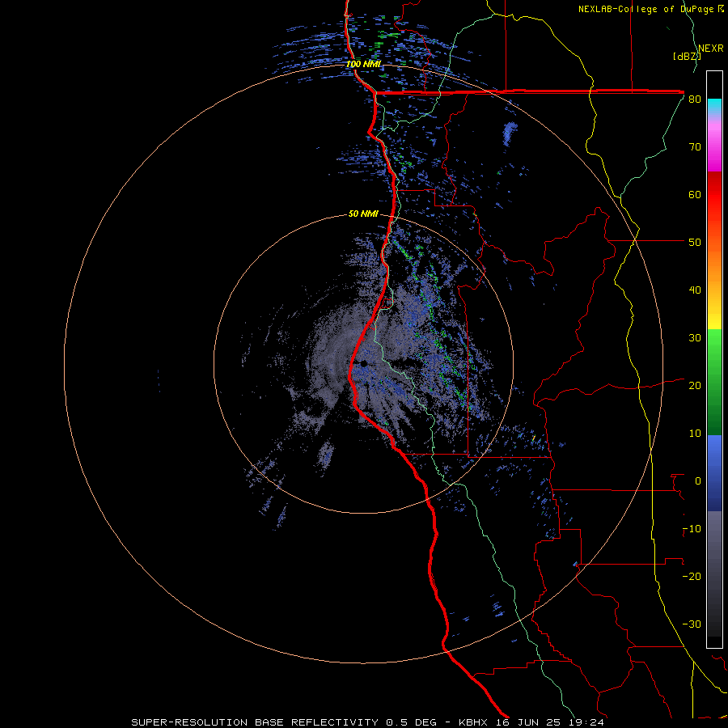Click the radar site dot at the range ring center
Screen dimensions: 728x728
point(364,363)
